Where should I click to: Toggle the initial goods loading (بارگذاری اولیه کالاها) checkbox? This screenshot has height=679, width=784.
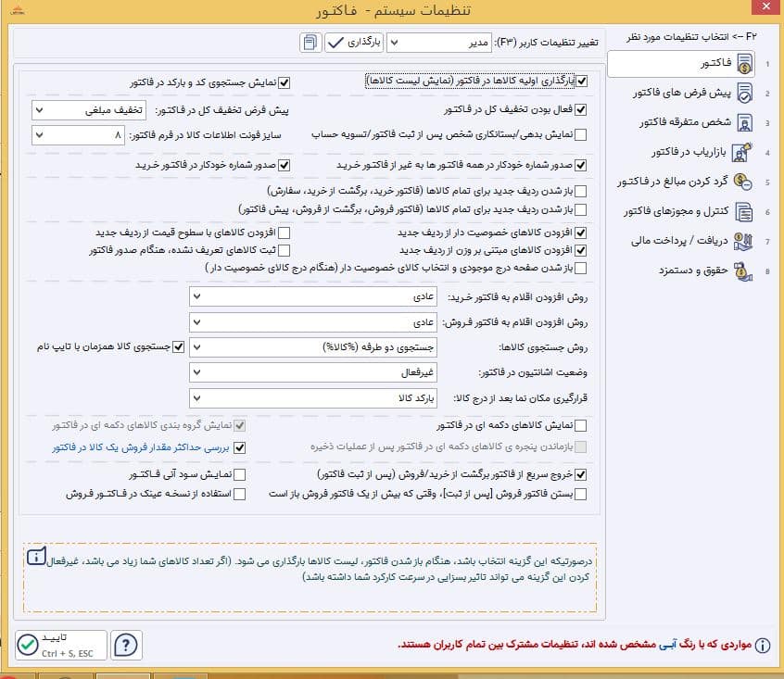point(581,81)
